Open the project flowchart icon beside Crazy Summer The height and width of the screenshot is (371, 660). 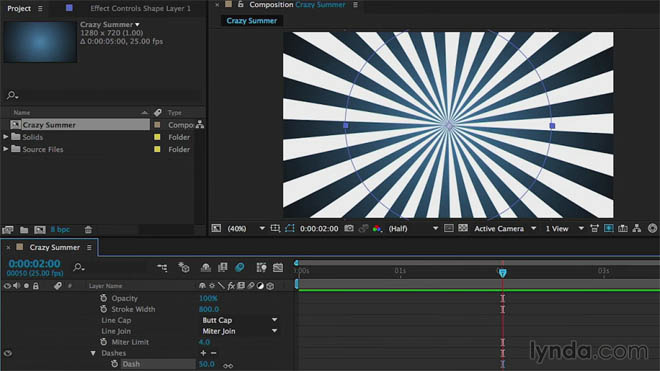[200, 125]
